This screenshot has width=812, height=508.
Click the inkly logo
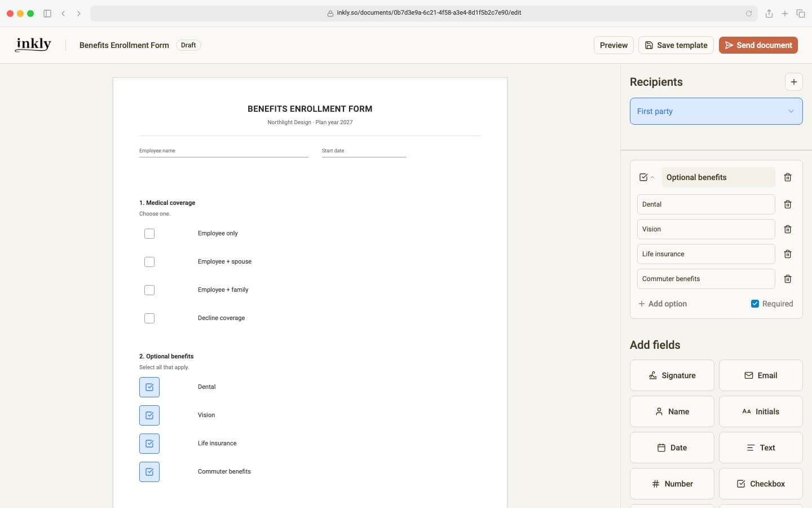tap(33, 45)
